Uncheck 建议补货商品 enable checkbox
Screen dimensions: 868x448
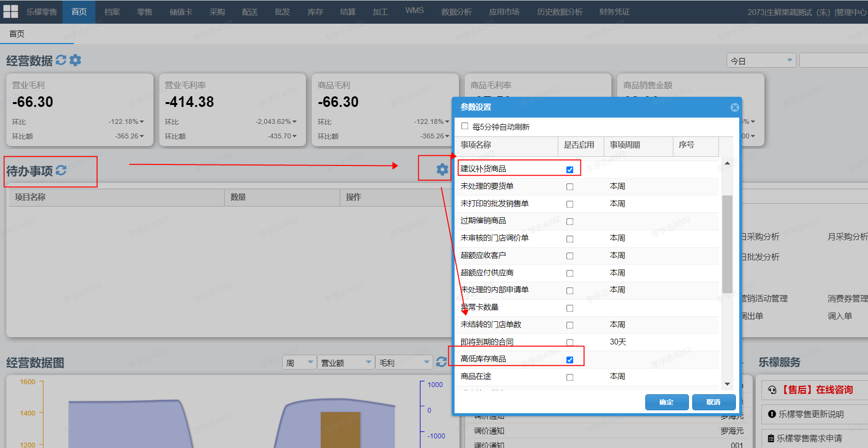click(x=570, y=170)
